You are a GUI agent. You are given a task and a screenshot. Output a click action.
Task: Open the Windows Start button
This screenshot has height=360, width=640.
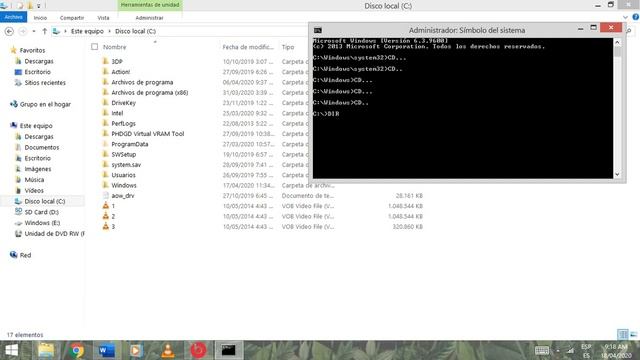coord(11,350)
